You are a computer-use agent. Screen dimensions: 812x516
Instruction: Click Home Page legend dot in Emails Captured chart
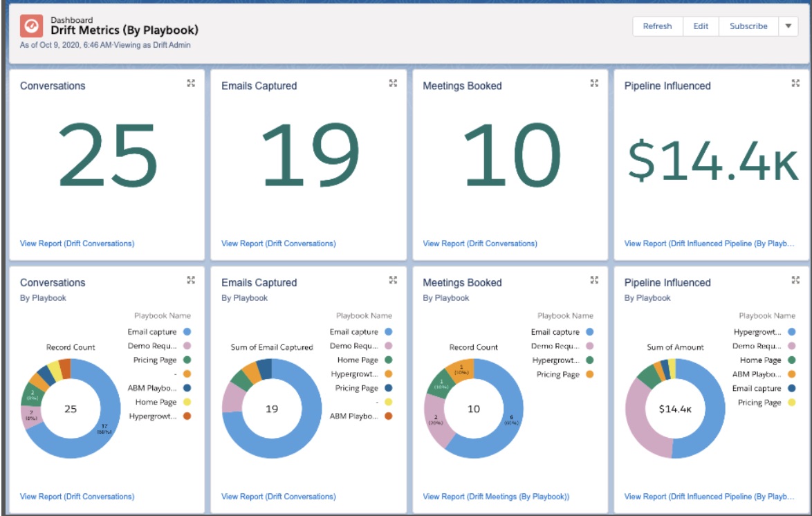point(389,360)
